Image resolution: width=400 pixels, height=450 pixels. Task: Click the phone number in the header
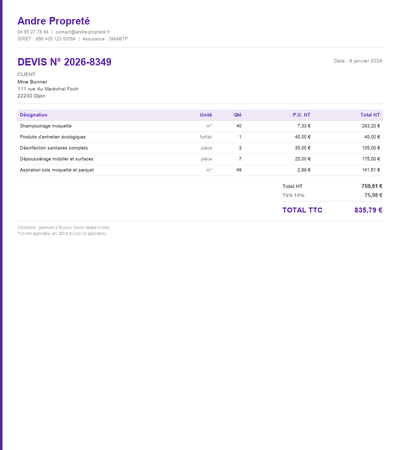(33, 32)
